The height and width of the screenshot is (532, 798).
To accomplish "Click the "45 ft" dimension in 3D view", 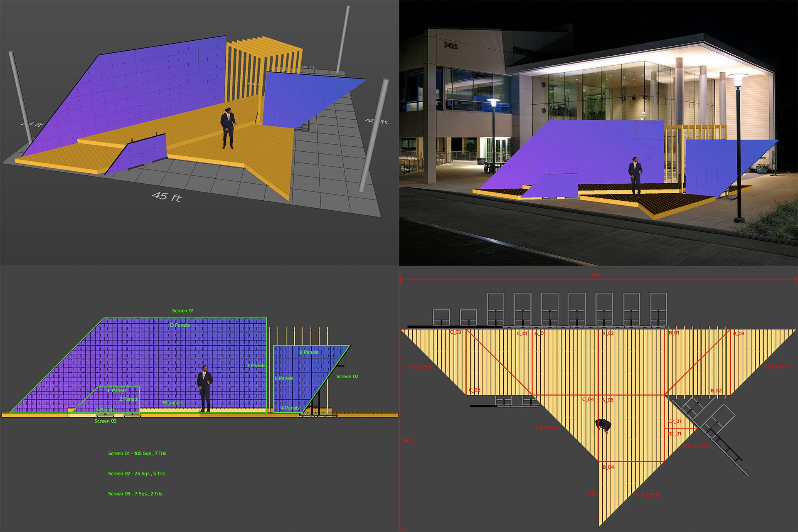I will (167, 196).
